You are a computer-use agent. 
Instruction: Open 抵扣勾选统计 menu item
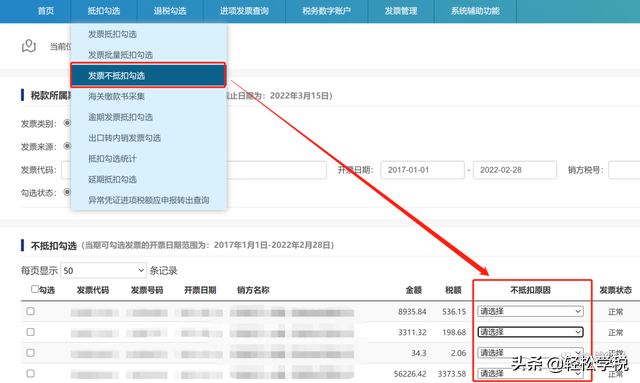[x=112, y=158]
